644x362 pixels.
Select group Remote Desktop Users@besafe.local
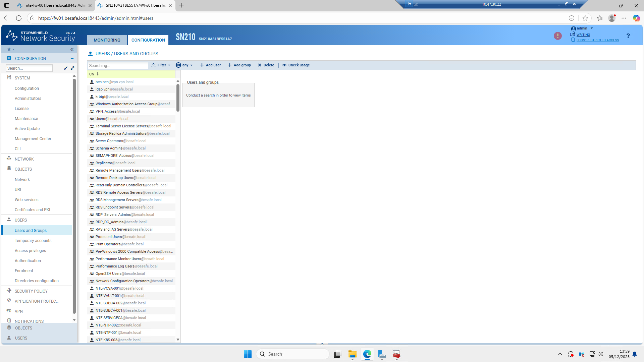(x=131, y=178)
